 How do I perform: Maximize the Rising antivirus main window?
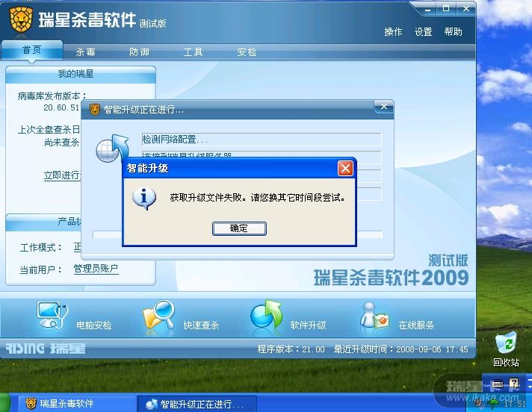[446, 9]
